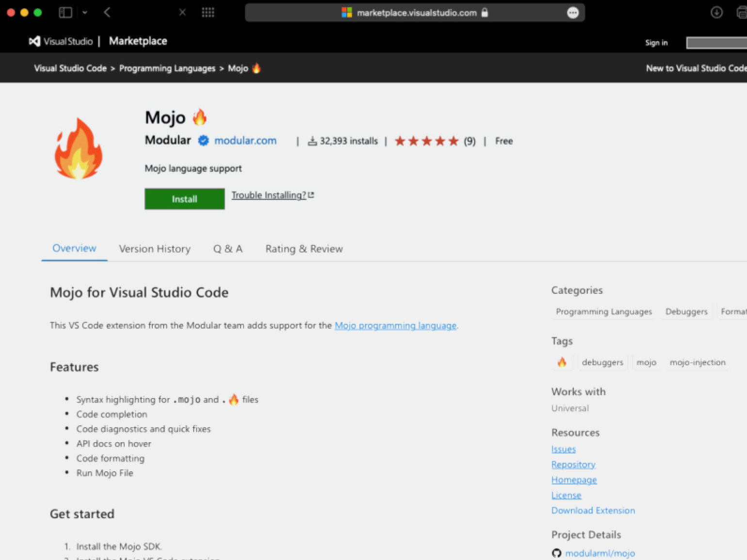This screenshot has width=747, height=560.
Task: Open License resource link
Action: click(x=566, y=495)
